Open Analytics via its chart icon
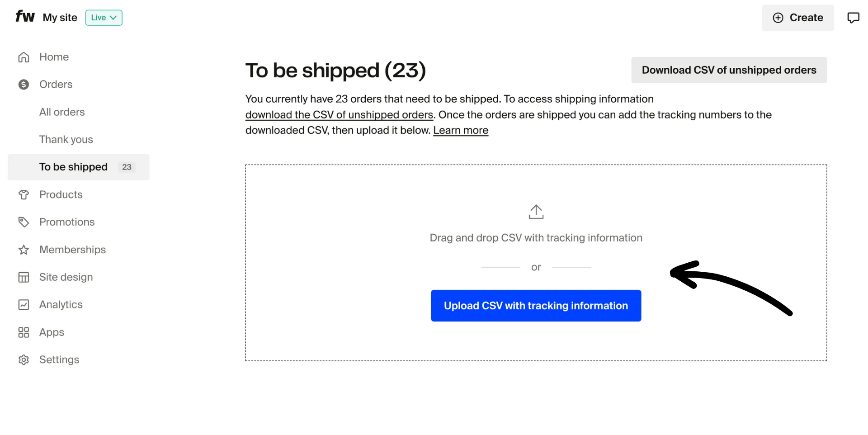This screenshot has width=868, height=435. [x=23, y=304]
